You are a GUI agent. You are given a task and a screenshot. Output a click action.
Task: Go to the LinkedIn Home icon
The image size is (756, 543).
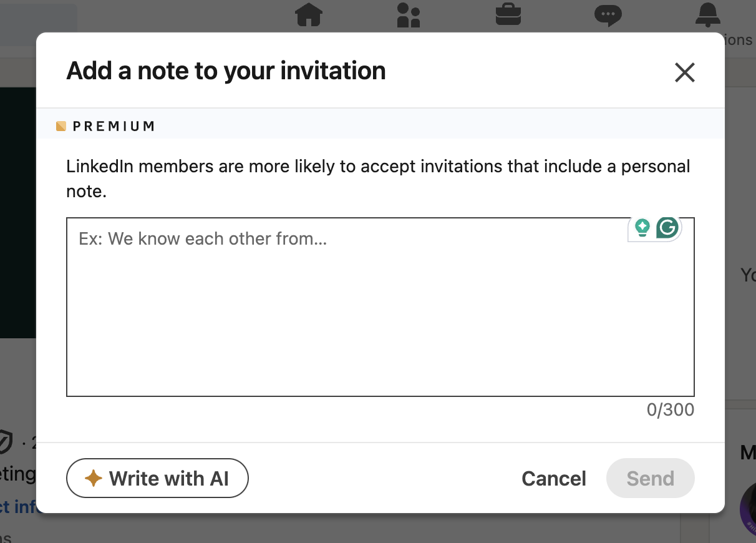(309, 14)
